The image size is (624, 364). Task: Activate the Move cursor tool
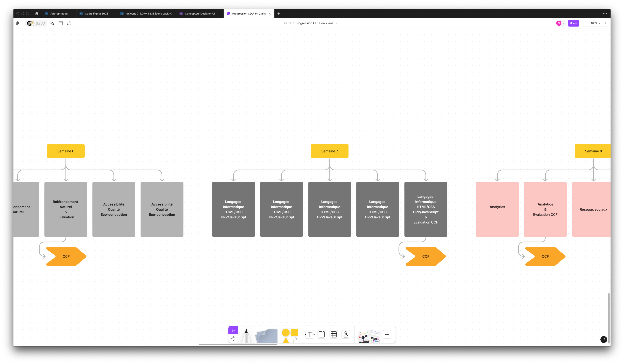pos(233,330)
